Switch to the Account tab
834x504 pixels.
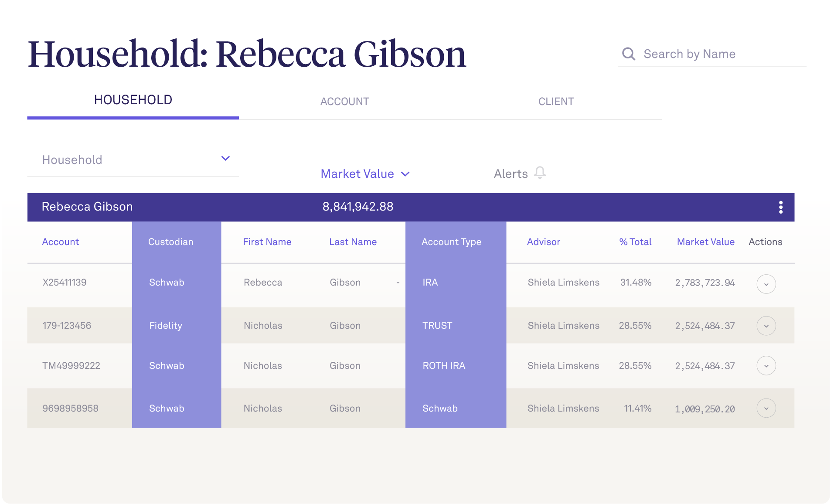344,102
